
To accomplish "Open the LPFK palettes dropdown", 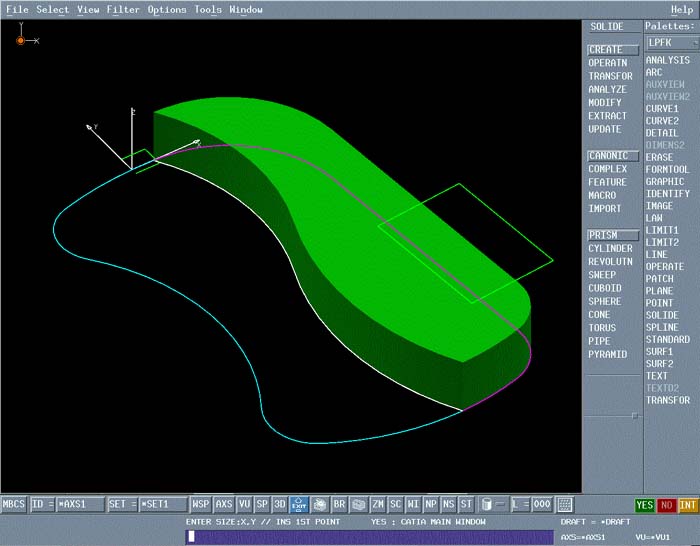I will click(x=671, y=43).
